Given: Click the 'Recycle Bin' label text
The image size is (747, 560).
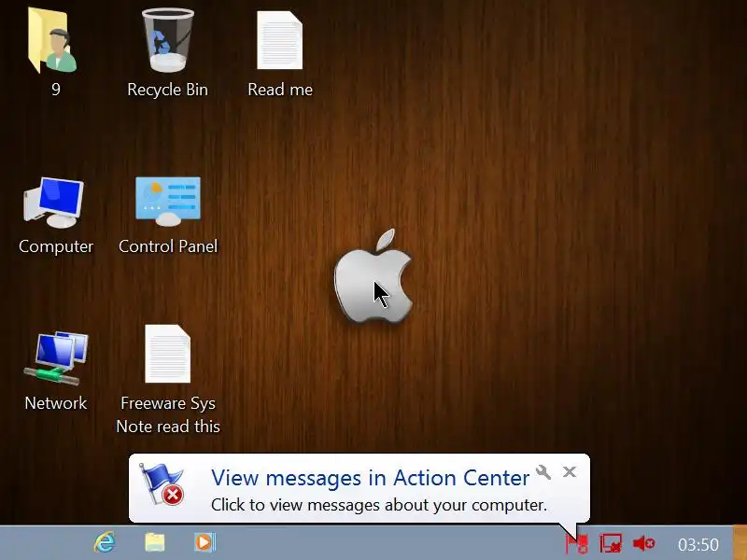Looking at the screenshot, I should click(168, 90).
